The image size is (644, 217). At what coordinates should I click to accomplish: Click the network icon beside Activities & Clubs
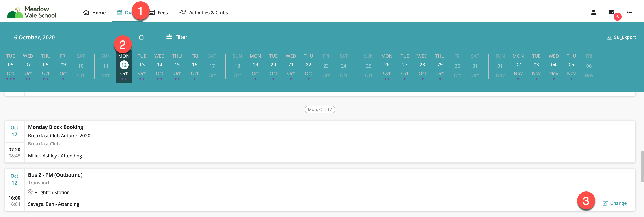coord(183,13)
